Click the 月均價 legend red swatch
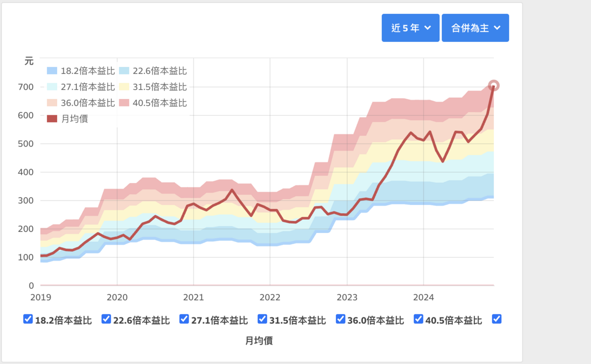The width and height of the screenshot is (591, 364). click(x=53, y=119)
